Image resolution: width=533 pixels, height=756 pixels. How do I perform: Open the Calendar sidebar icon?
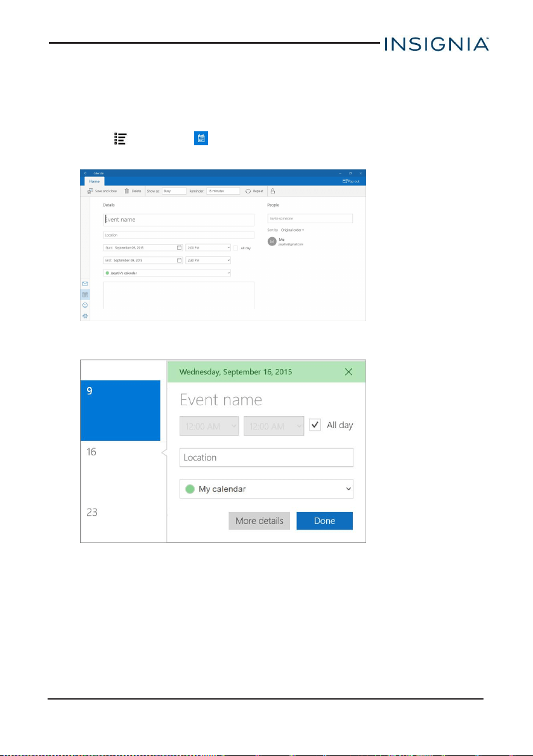85,294
